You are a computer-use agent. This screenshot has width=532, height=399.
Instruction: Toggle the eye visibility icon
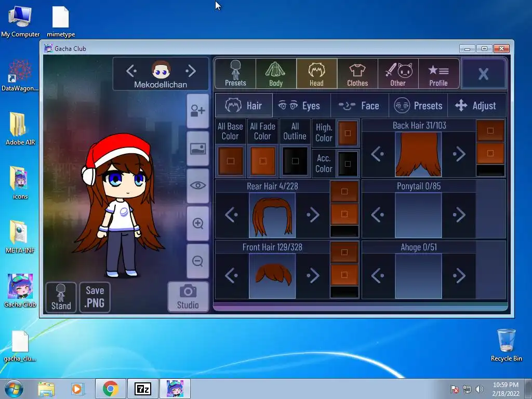click(x=198, y=185)
